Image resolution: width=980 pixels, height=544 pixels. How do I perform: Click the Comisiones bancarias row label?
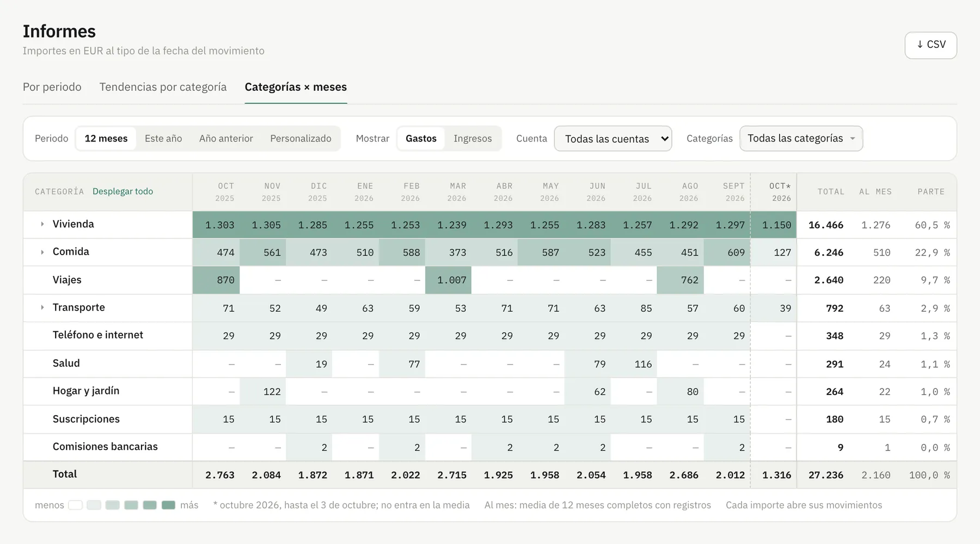click(105, 447)
